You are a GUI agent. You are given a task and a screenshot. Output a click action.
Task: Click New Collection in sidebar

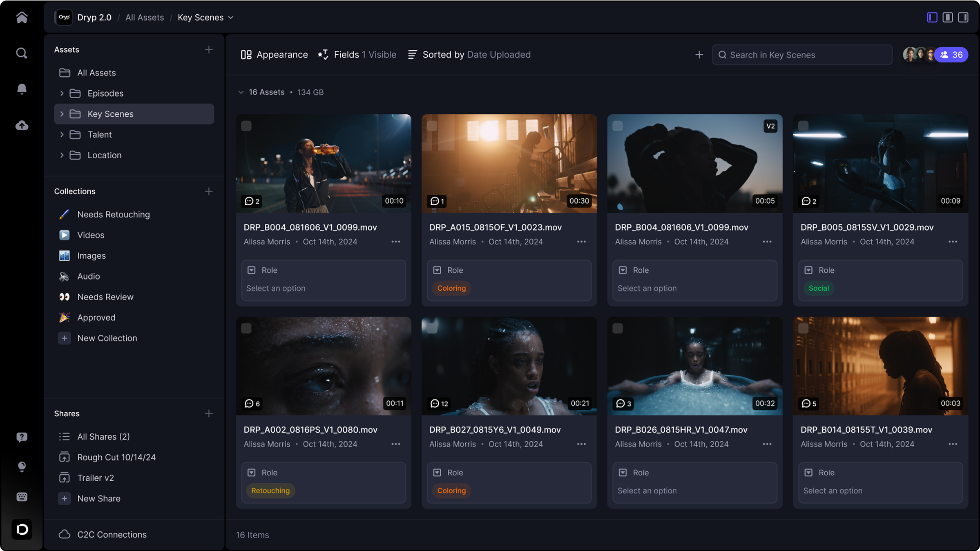[x=107, y=338]
